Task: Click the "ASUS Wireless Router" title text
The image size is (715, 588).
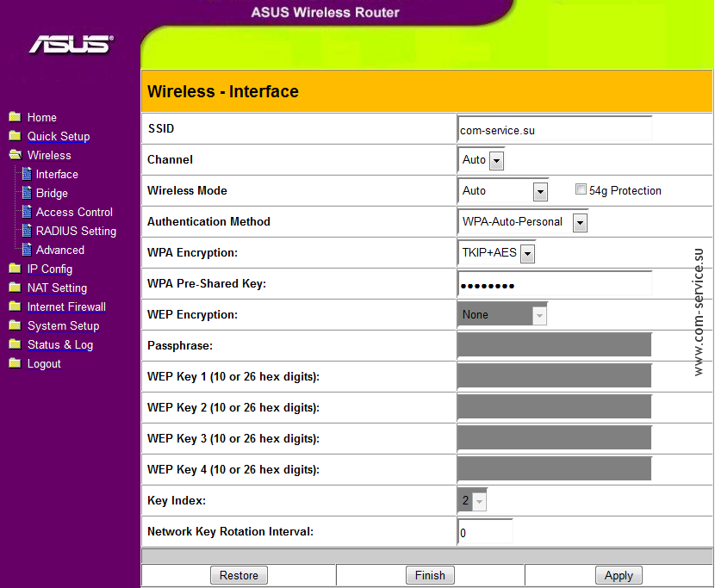Action: [325, 12]
